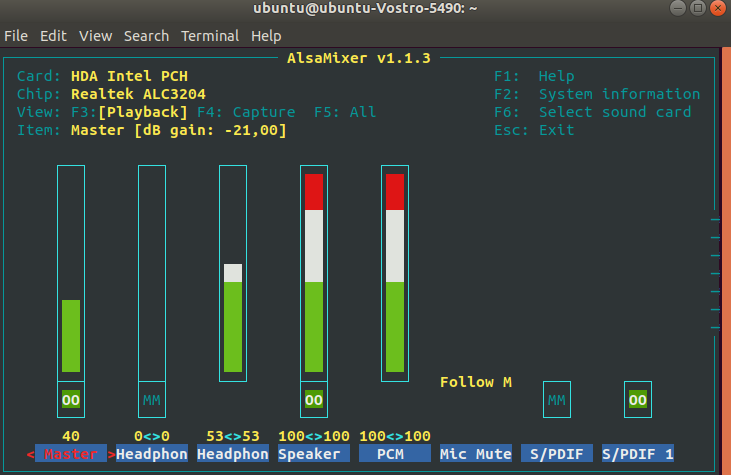Select the PCM channel label
This screenshot has height=475, width=731.
click(395, 454)
